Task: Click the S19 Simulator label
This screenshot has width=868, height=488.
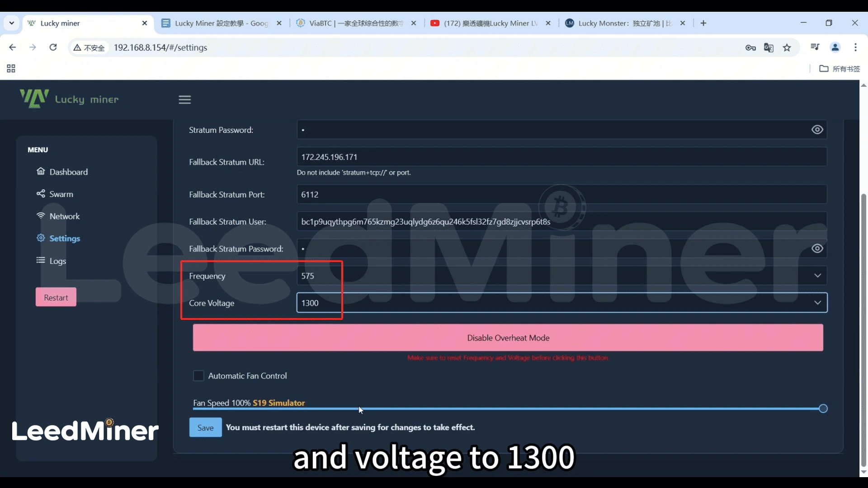Action: tap(278, 403)
